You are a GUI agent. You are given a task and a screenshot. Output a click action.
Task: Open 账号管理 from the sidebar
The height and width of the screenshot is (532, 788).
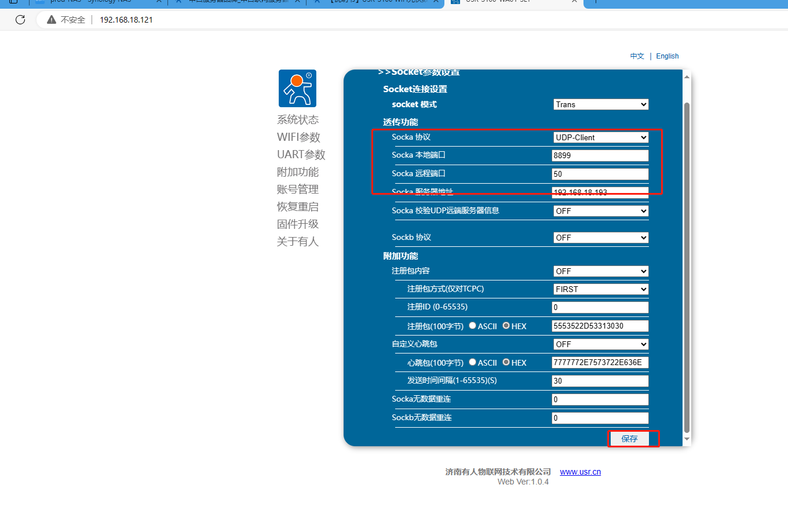(298, 190)
